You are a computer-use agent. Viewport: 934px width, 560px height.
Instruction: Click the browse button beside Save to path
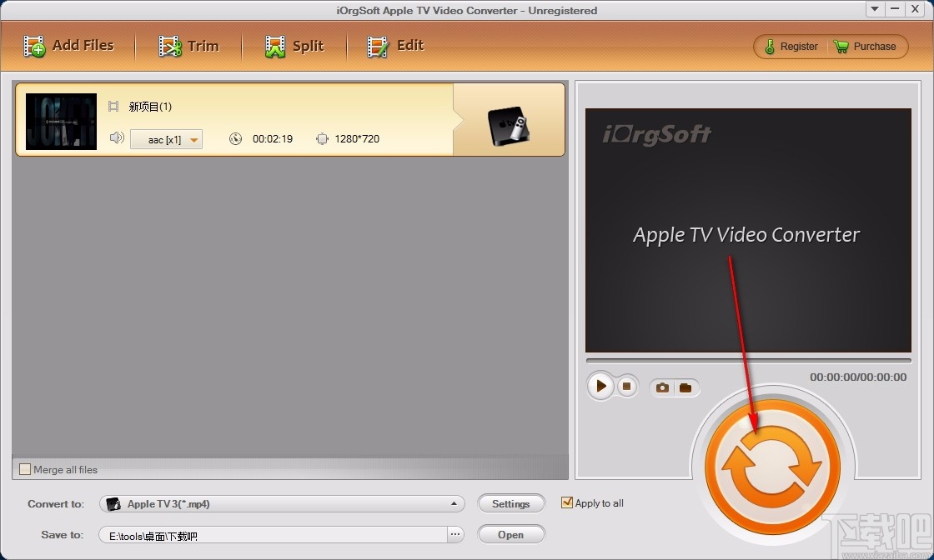(x=455, y=534)
